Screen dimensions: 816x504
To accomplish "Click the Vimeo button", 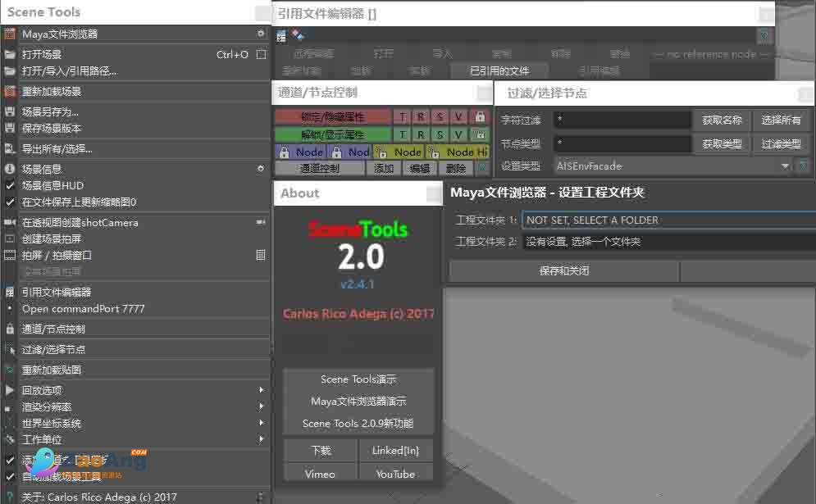I will 320,474.
